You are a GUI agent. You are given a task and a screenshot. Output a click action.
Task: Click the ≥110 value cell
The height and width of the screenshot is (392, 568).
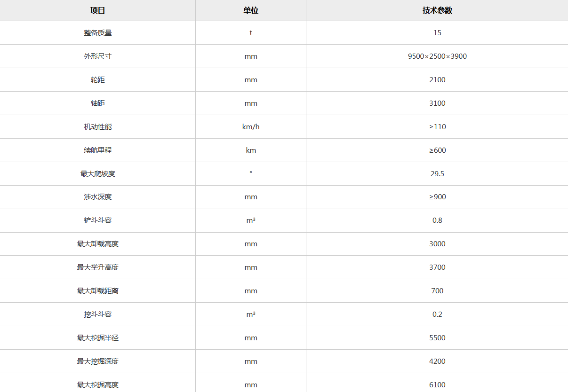tap(437, 127)
